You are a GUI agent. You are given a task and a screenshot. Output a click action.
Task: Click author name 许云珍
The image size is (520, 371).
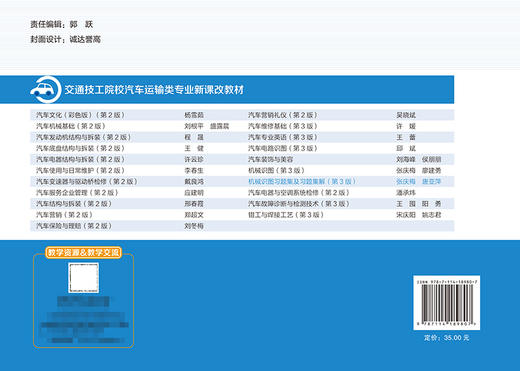tap(194, 159)
